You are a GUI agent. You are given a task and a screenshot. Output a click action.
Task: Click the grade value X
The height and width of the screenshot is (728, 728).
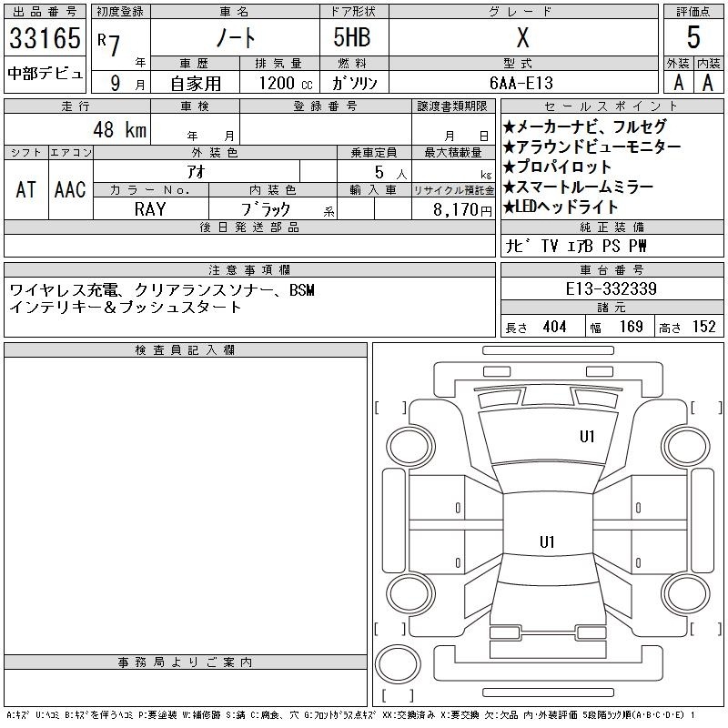tap(522, 37)
